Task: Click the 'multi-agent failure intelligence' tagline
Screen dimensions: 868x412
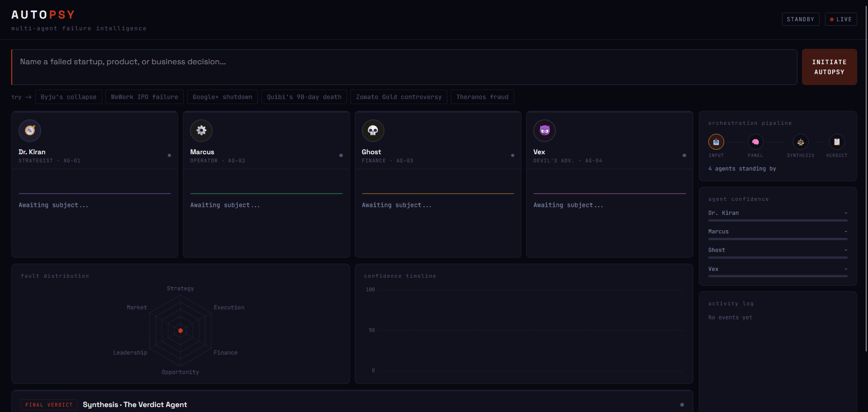Action: (79, 28)
